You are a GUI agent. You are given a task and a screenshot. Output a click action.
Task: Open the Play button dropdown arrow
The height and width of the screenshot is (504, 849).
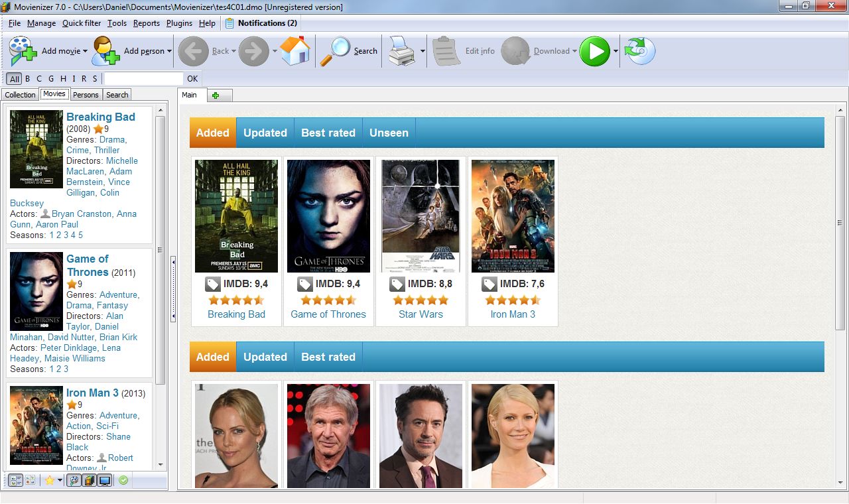[616, 51]
